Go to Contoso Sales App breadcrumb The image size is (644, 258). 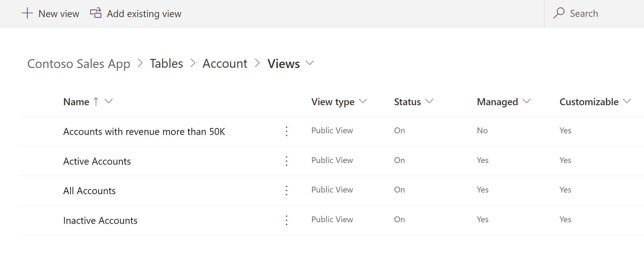pos(79,64)
